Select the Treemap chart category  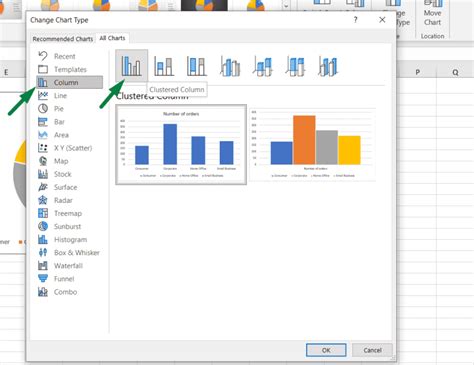coord(69,213)
